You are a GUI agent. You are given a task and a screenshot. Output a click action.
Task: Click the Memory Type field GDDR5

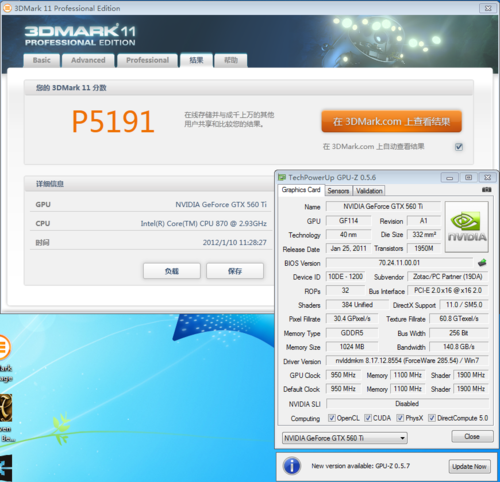coord(352,333)
